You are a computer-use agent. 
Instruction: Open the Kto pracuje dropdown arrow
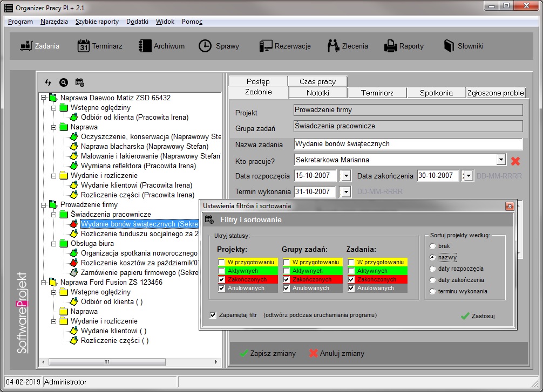(501, 160)
